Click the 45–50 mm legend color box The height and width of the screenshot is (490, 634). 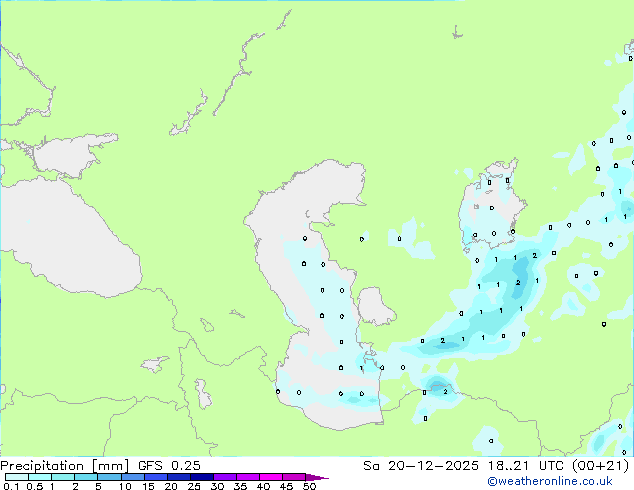[x=294, y=477]
